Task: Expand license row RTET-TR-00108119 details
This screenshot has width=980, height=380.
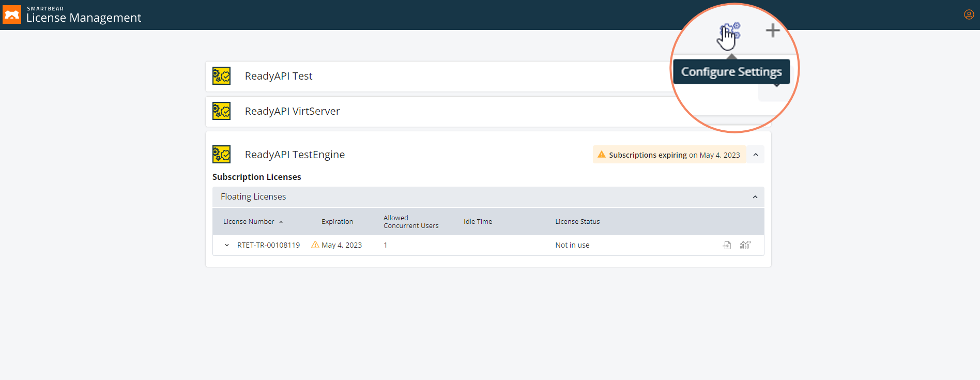Action: click(x=227, y=245)
